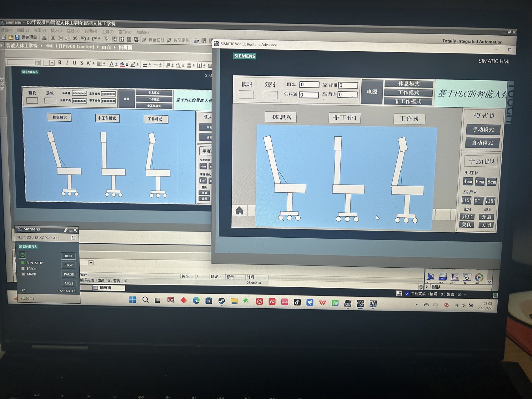Select 4cm headrest height in Runtime

pyautogui.click(x=468, y=182)
